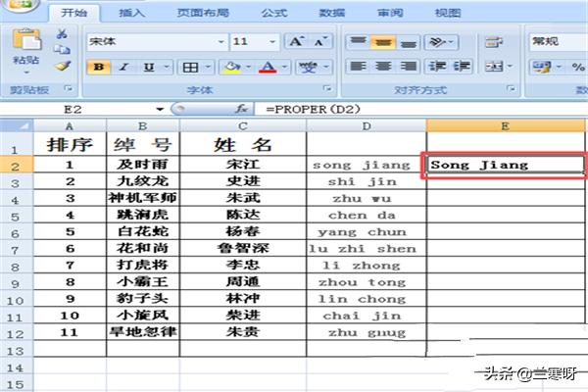
Task: Apply the red font color A
Action: tap(268, 68)
